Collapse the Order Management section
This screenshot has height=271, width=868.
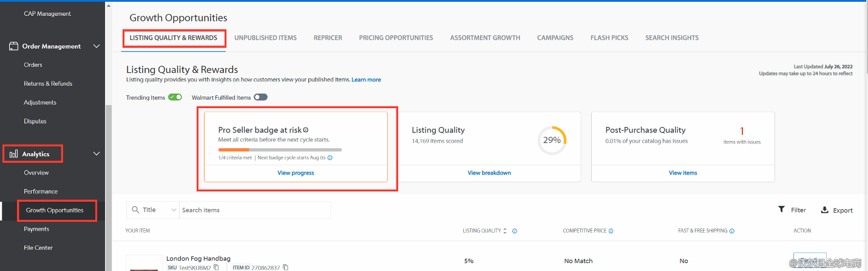(x=96, y=46)
